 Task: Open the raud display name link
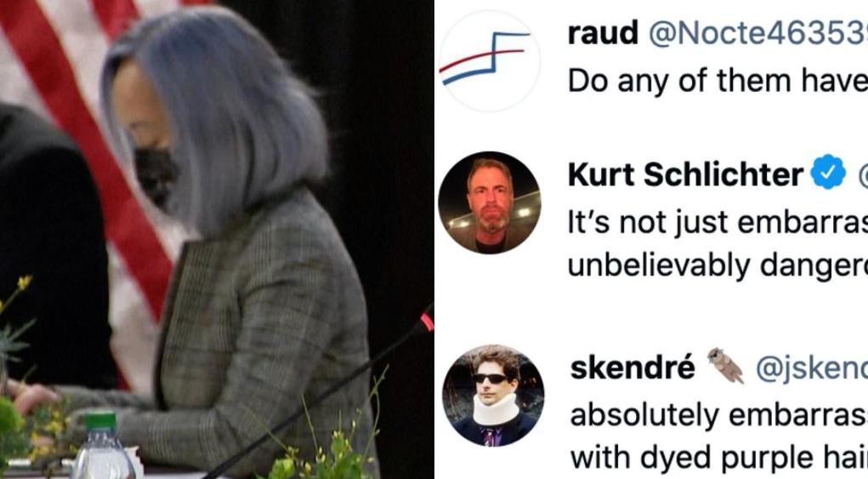[x=603, y=33]
